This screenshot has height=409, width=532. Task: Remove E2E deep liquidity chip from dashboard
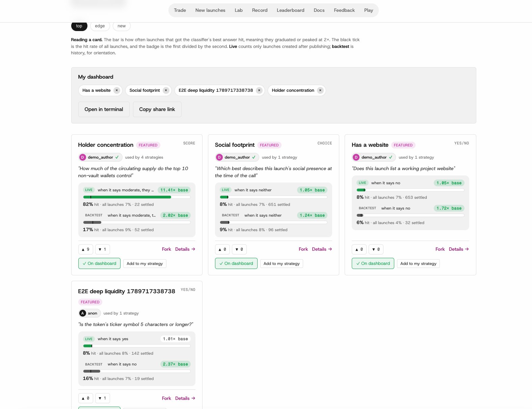(x=259, y=90)
